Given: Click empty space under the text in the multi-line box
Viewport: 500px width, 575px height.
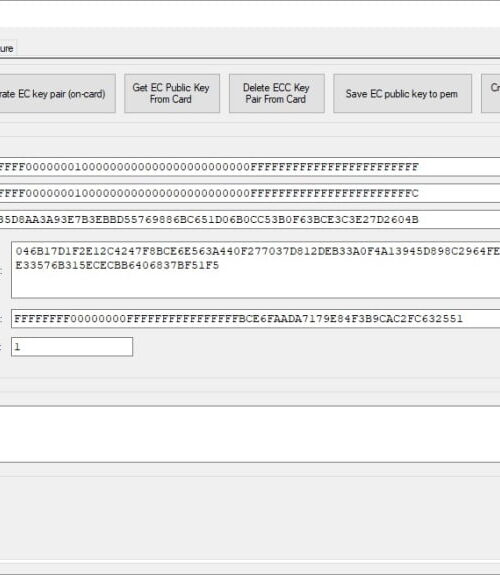Looking at the screenshot, I should pos(257,284).
